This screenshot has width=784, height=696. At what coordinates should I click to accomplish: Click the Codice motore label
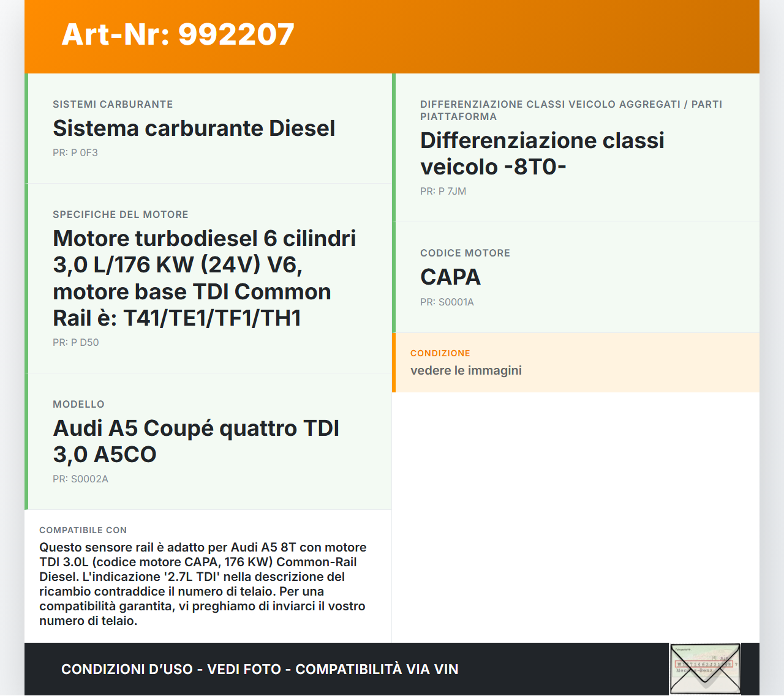(x=465, y=253)
